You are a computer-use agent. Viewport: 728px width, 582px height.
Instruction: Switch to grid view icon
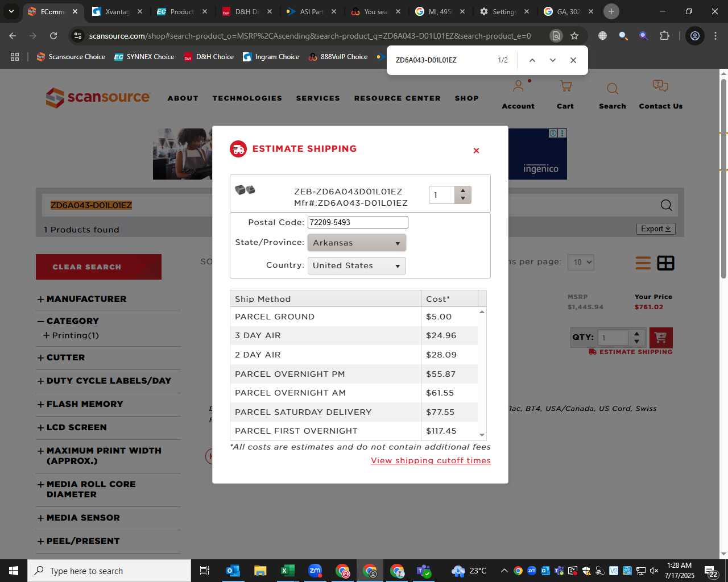(x=665, y=263)
